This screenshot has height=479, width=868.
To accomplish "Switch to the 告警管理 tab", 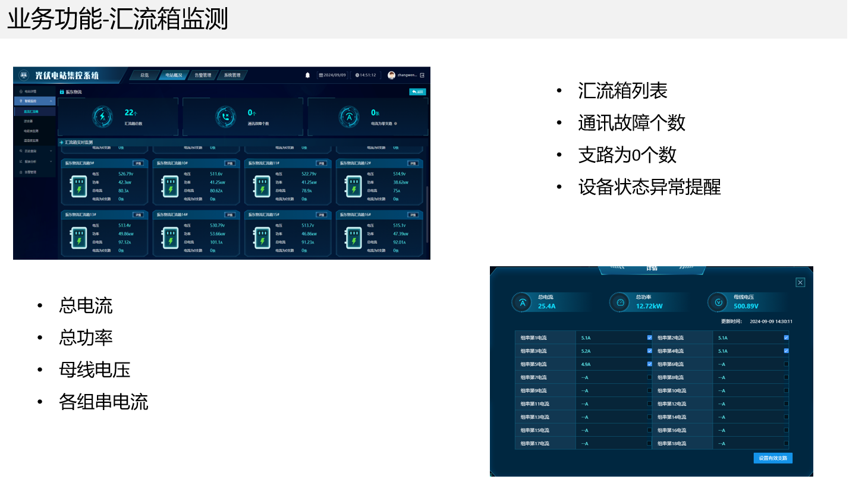I will pos(203,75).
